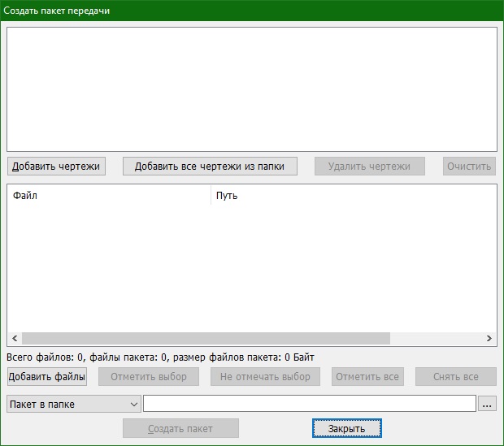Select the Путь column header
504x446 pixels.
pyautogui.click(x=354, y=195)
